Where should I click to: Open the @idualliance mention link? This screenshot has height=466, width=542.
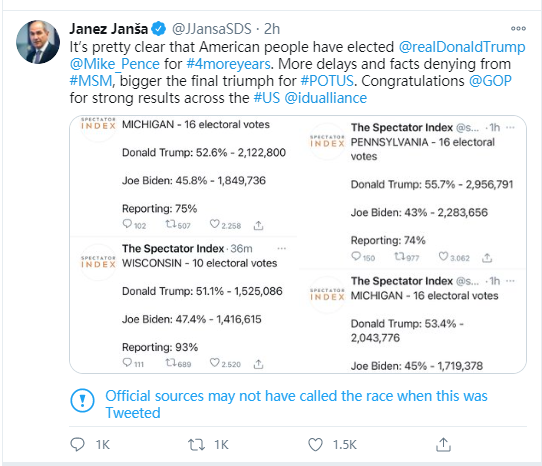pyautogui.click(x=326, y=98)
